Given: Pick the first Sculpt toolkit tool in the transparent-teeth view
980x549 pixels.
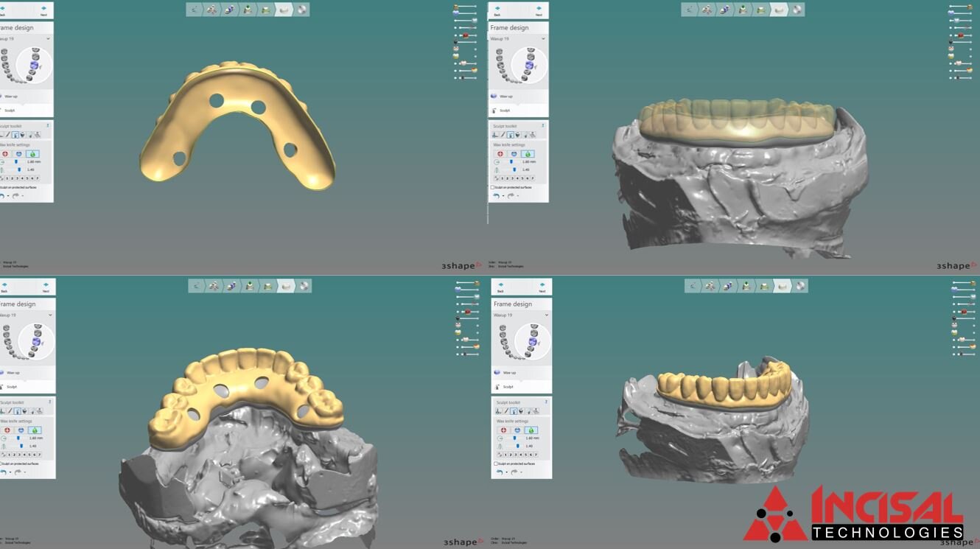Looking at the screenshot, I should pos(495,135).
